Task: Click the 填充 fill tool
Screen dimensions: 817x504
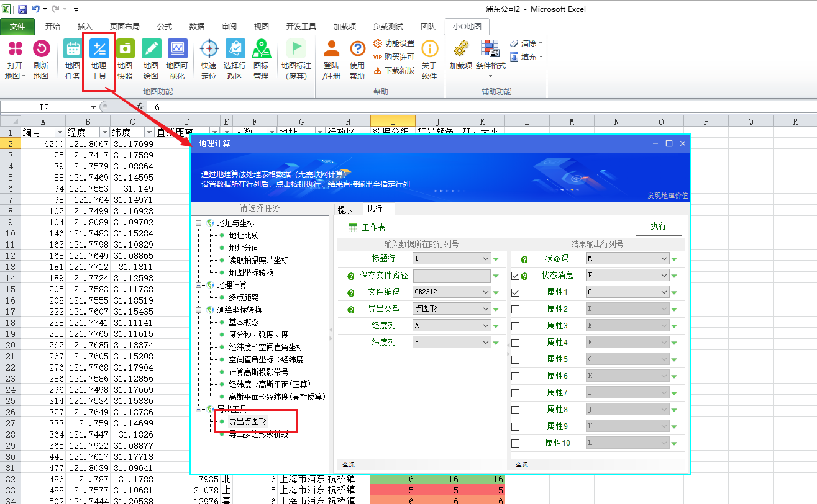Action: (526, 57)
